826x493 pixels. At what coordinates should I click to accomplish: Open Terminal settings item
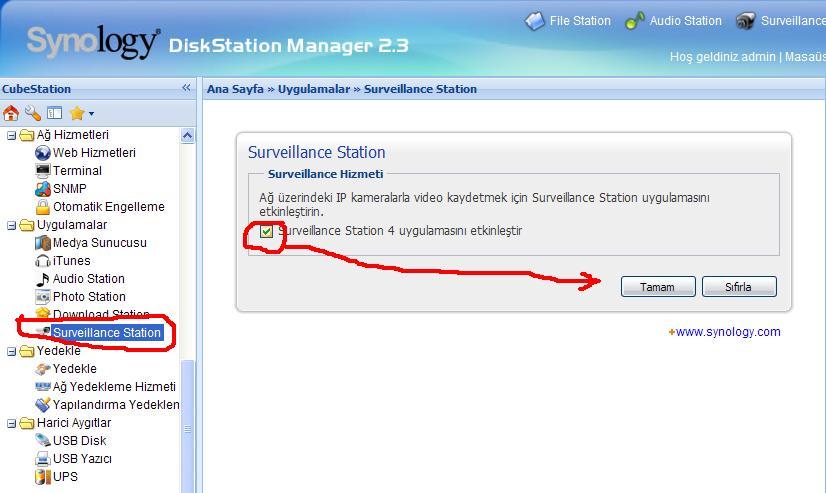pos(77,171)
